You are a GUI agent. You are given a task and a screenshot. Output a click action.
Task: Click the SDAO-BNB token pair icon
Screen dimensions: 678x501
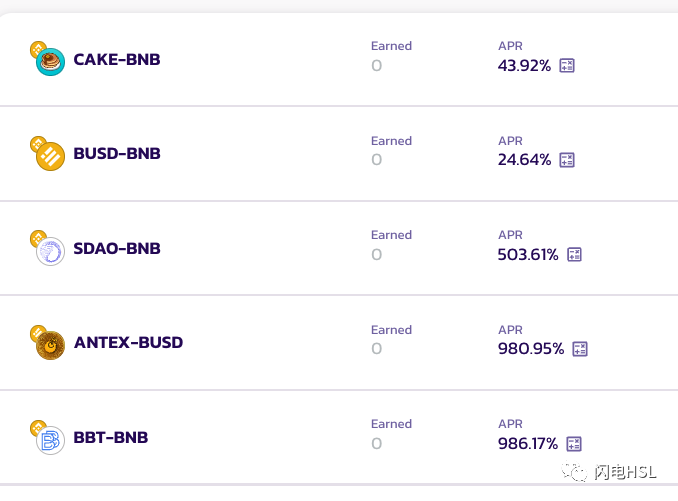48,248
